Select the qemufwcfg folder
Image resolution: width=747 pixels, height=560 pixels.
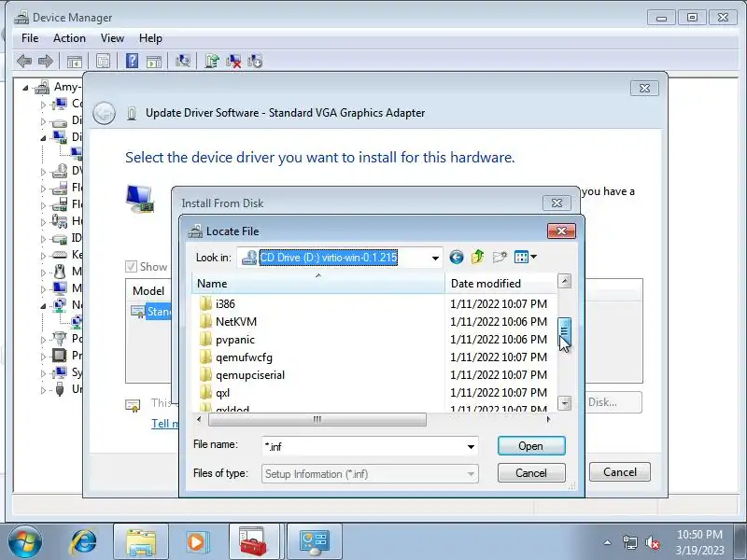click(x=244, y=357)
